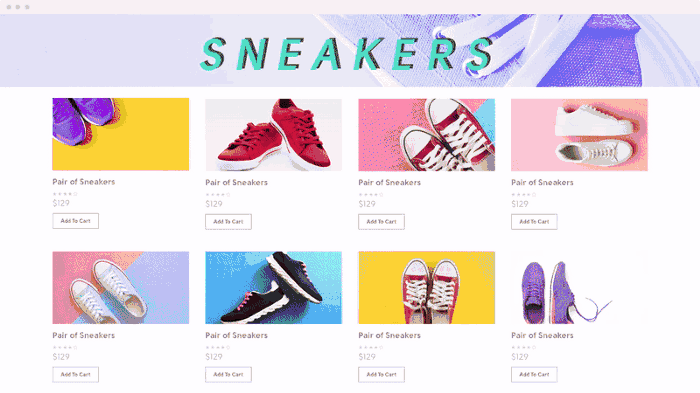
Task: View the red high-tops on yellow background image
Action: 426,288
